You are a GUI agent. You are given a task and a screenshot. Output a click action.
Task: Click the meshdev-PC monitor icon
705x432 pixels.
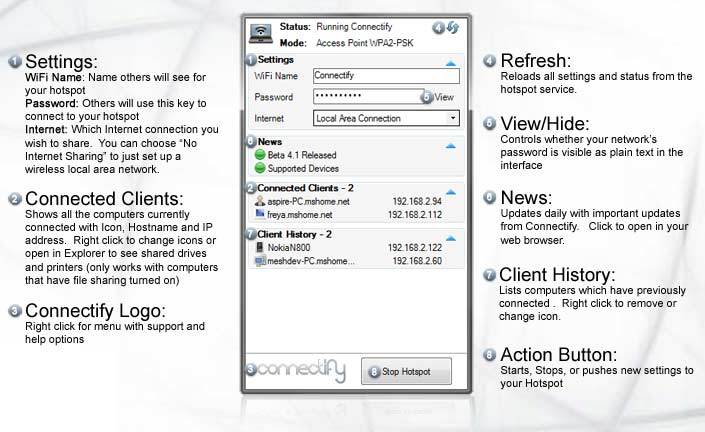pyautogui.click(x=260, y=261)
